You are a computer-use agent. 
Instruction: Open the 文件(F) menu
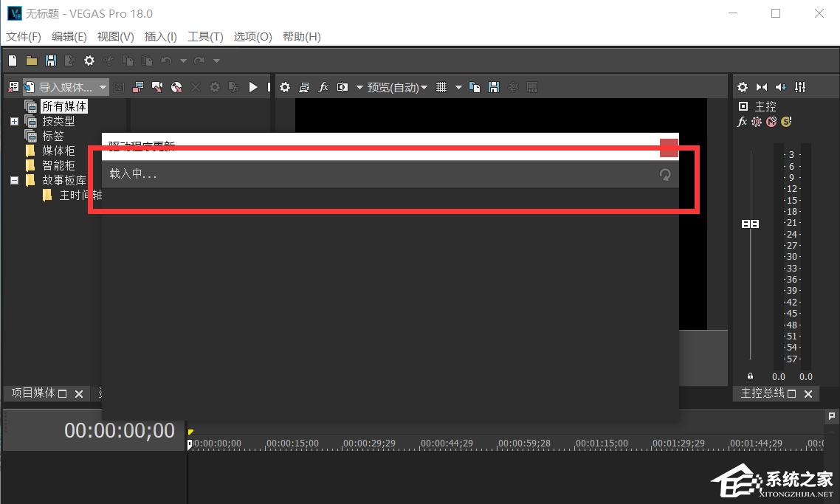24,37
